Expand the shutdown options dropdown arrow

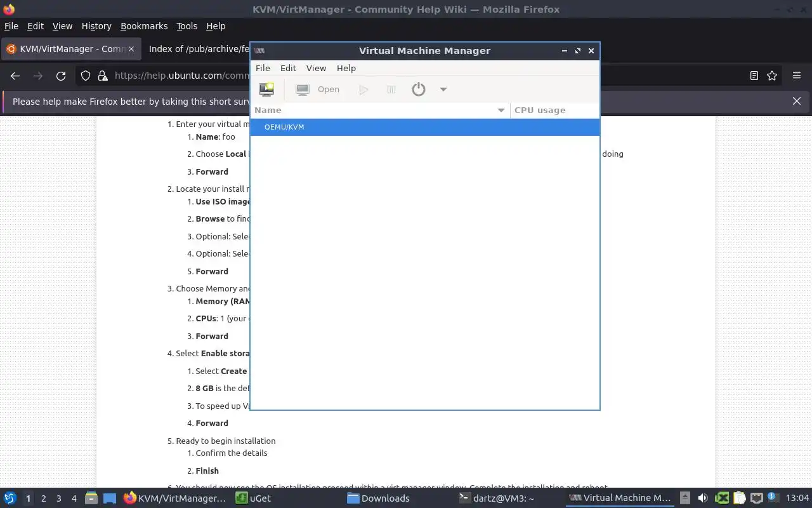pyautogui.click(x=443, y=90)
